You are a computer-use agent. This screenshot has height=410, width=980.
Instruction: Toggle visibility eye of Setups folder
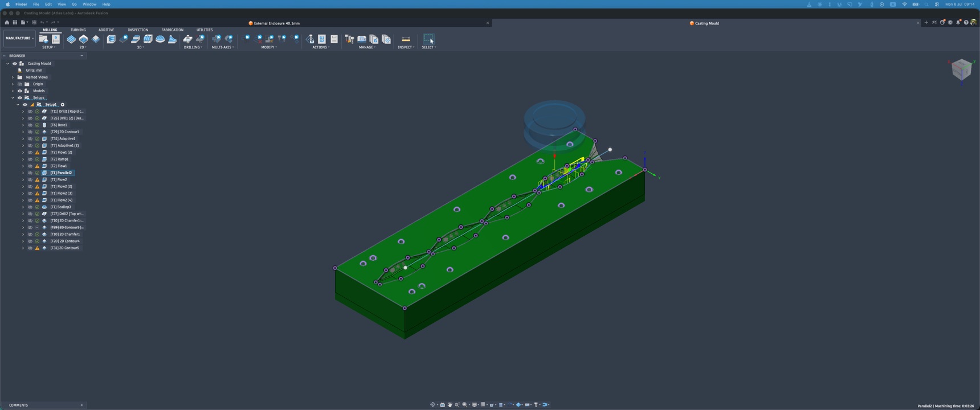(20, 98)
